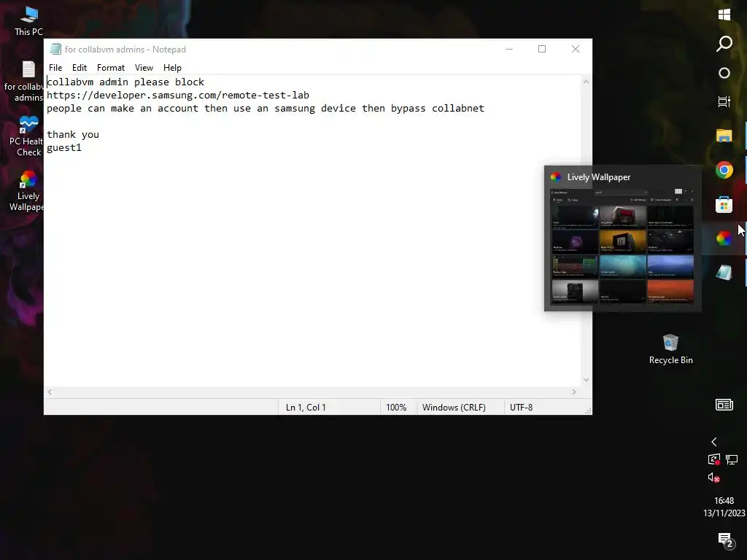This screenshot has width=747, height=560.
Task: Close the Notepad window
Action: (x=576, y=49)
